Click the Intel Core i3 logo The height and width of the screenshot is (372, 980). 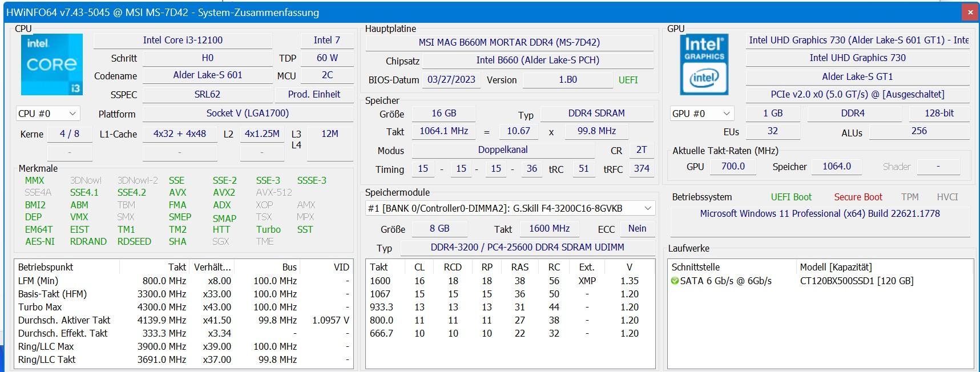click(x=52, y=64)
